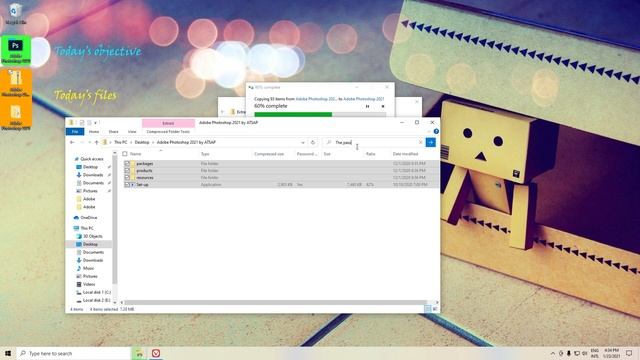This screenshot has width=640, height=360.
Task: Uncheck the packages folder checkbox
Action: tap(127, 164)
